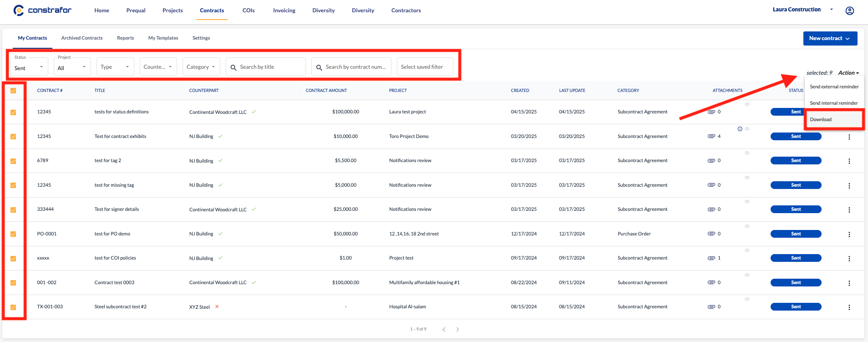Expand the Category filter dropdown

[201, 67]
